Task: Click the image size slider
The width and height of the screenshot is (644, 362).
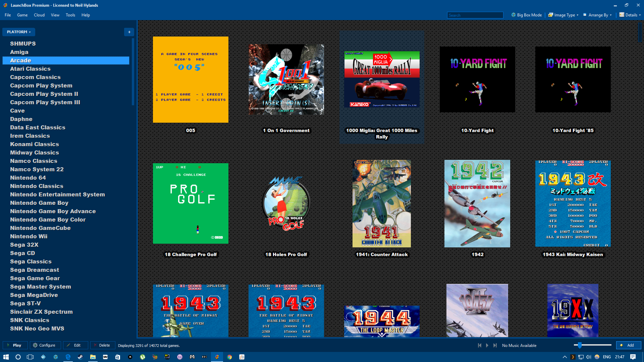Action: (593, 345)
